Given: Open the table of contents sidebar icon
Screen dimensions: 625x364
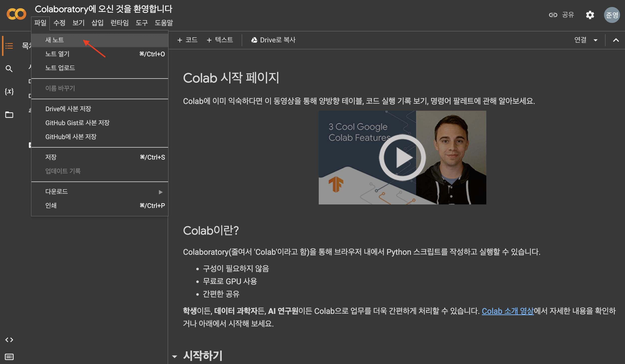Looking at the screenshot, I should pos(9,46).
